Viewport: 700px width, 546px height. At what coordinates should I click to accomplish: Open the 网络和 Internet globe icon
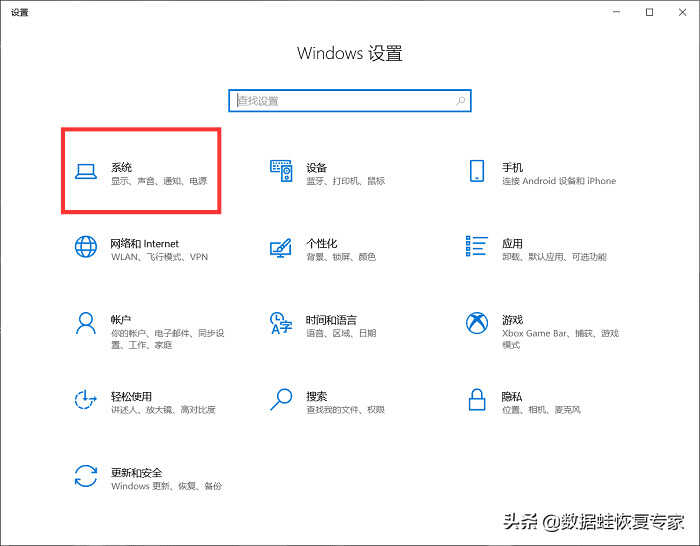(86, 246)
